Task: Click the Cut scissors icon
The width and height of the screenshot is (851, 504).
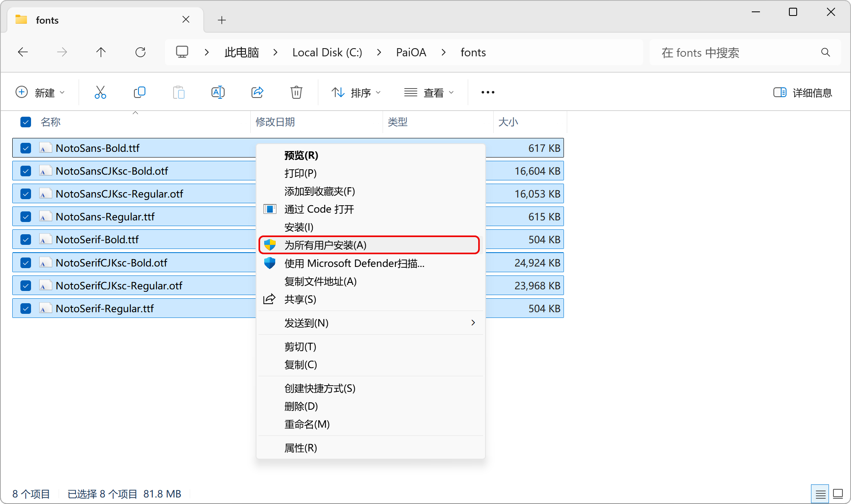Action: point(100,92)
